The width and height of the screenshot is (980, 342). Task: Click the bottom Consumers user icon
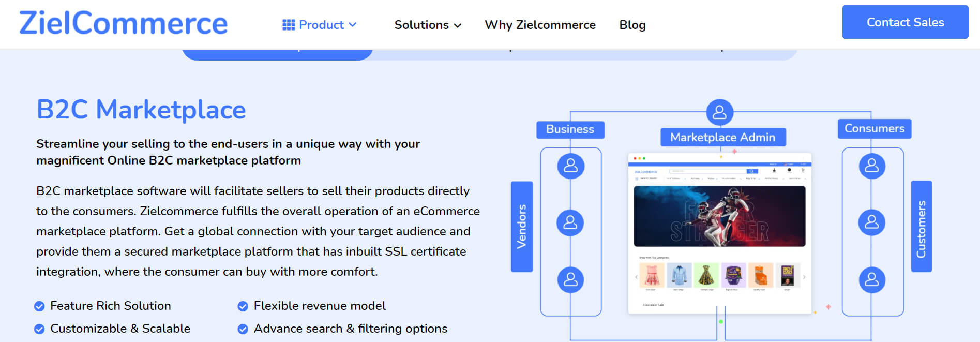(x=872, y=280)
